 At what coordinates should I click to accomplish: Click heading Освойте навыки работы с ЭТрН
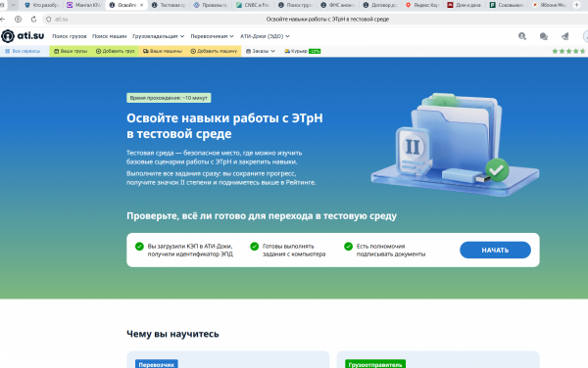224,126
